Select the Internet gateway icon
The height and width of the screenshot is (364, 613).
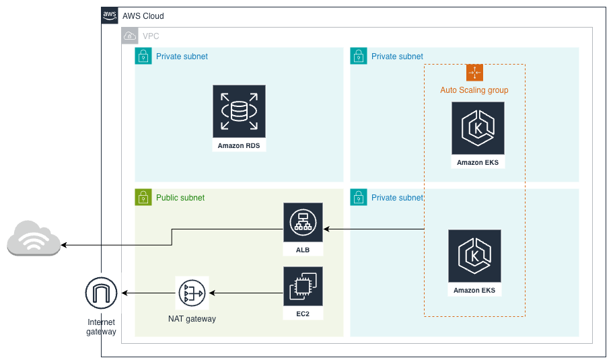click(101, 293)
